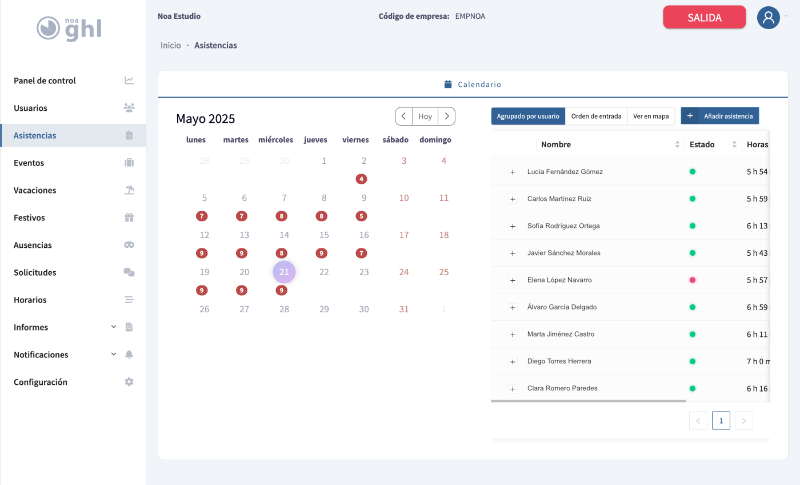
Task: Select the Agrupado por usuario view
Action: click(x=528, y=116)
